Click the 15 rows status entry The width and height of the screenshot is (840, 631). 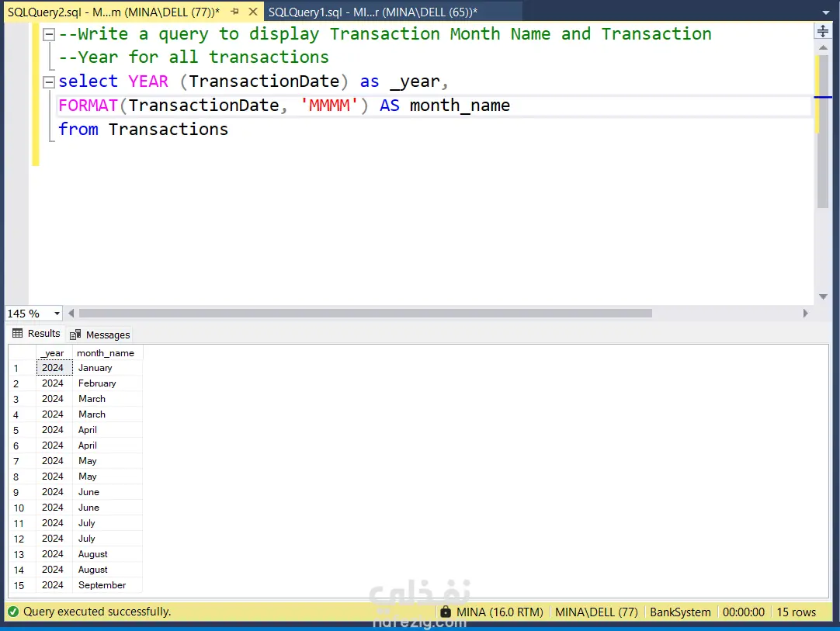tap(796, 612)
